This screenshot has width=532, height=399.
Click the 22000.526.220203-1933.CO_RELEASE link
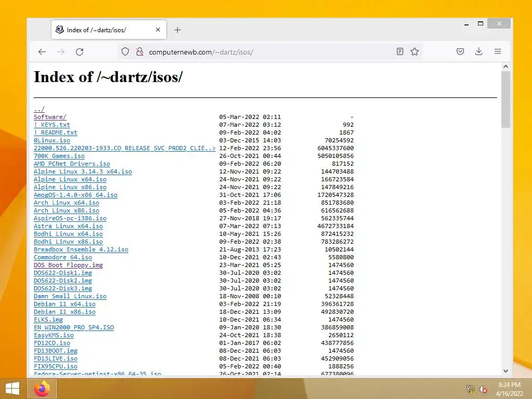pyautogui.click(x=125, y=148)
